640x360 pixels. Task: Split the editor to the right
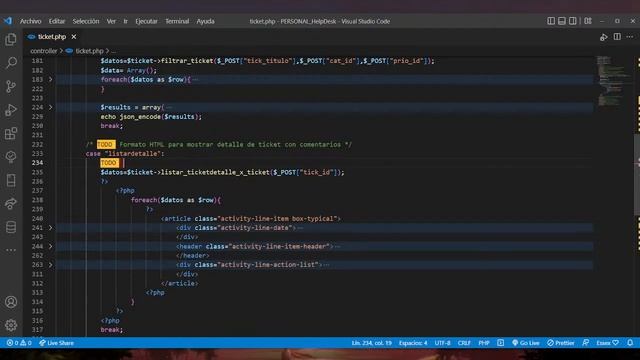pyautogui.click(x=617, y=37)
